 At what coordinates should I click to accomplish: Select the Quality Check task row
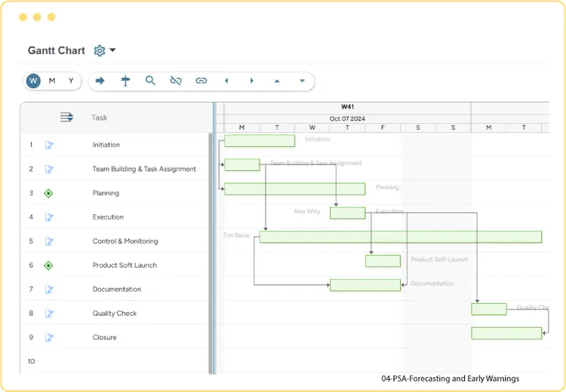click(115, 313)
